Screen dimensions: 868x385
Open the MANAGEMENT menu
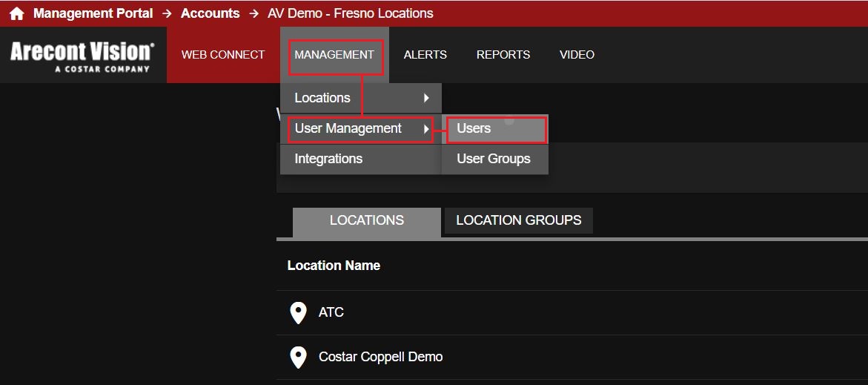tap(334, 55)
